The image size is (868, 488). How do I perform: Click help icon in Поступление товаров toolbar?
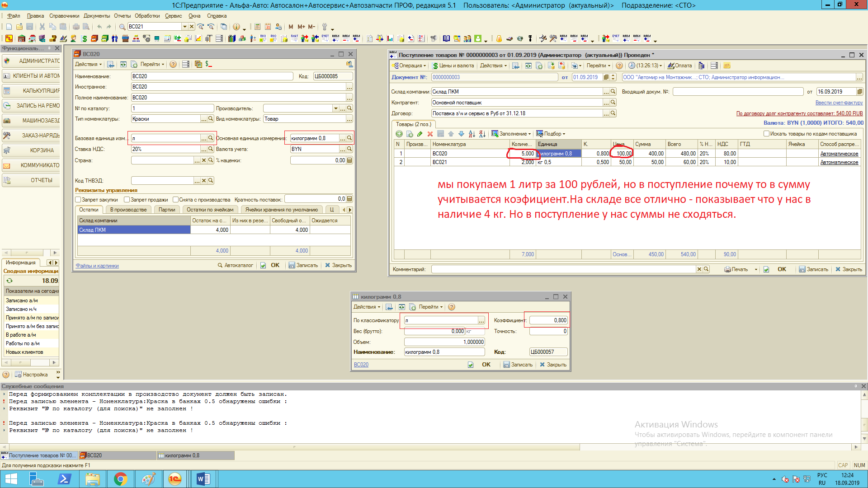(x=619, y=66)
